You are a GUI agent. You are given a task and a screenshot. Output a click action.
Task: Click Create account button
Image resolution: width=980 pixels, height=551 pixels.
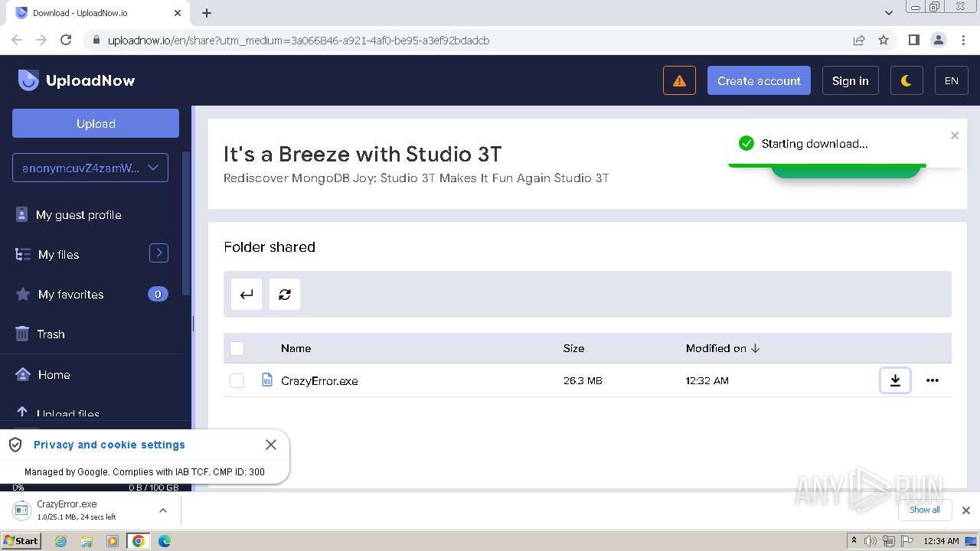click(x=759, y=80)
